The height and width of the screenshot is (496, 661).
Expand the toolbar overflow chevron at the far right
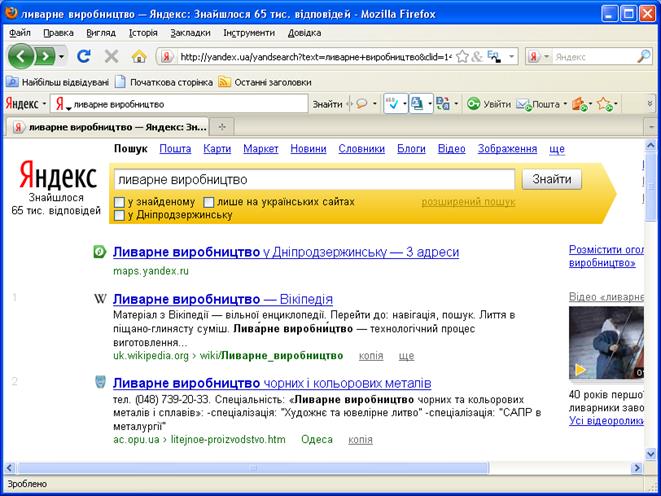coord(650,104)
